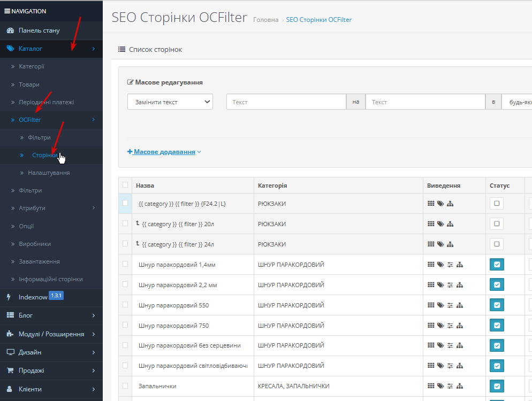Open Завантаження menu link
The width and height of the screenshot is (532, 401).
click(x=39, y=261)
